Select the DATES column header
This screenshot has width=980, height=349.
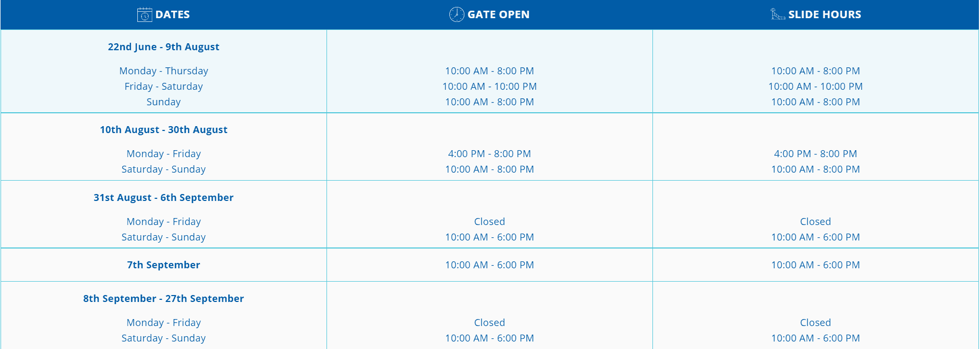(164, 14)
